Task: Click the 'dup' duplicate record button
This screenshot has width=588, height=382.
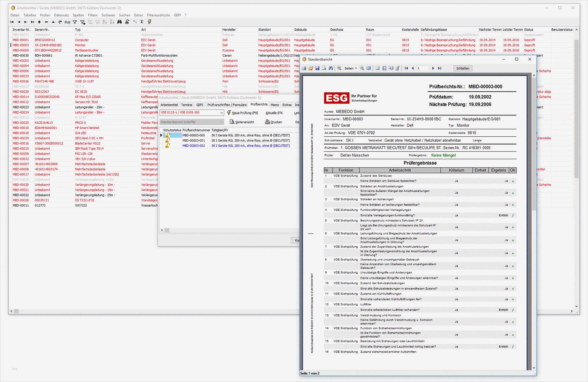Action: pyautogui.click(x=67, y=22)
